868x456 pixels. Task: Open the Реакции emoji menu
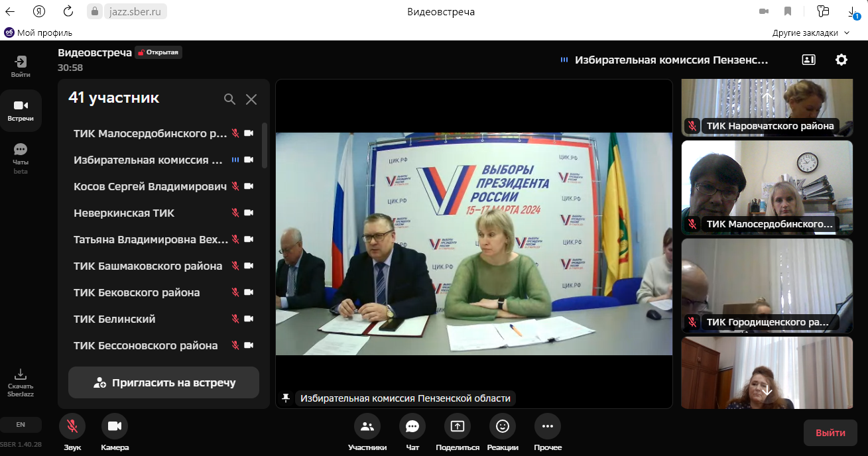[x=502, y=426]
